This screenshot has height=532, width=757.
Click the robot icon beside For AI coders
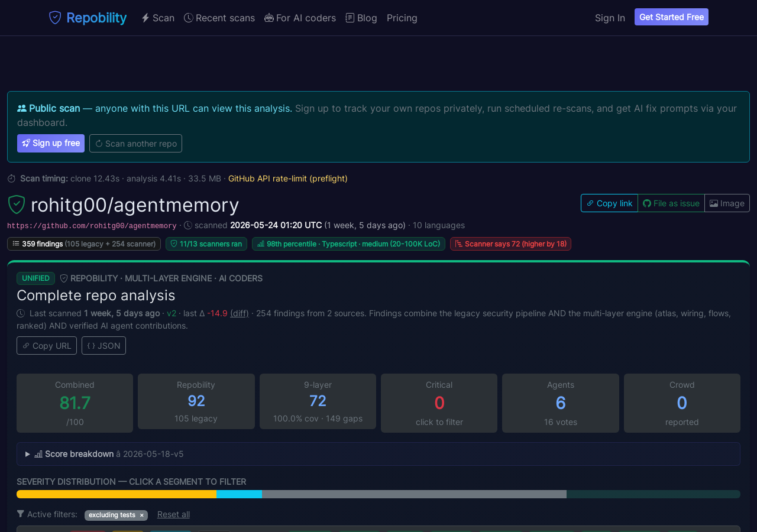(269, 18)
